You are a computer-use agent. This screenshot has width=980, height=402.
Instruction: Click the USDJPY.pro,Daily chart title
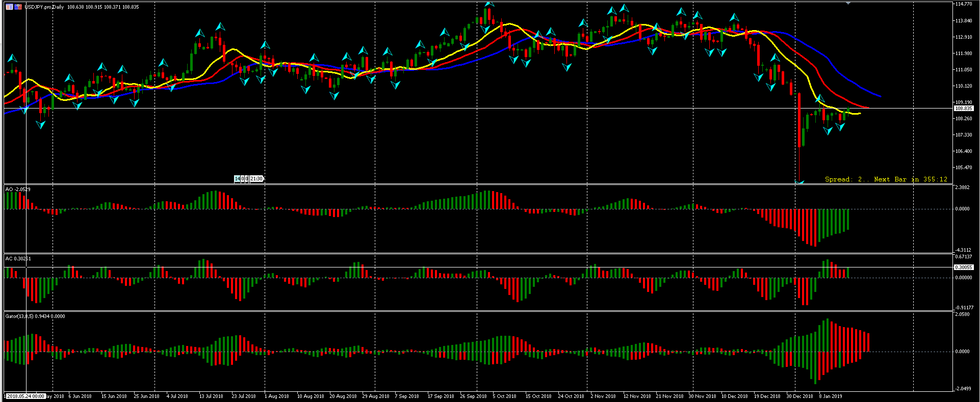point(44,7)
